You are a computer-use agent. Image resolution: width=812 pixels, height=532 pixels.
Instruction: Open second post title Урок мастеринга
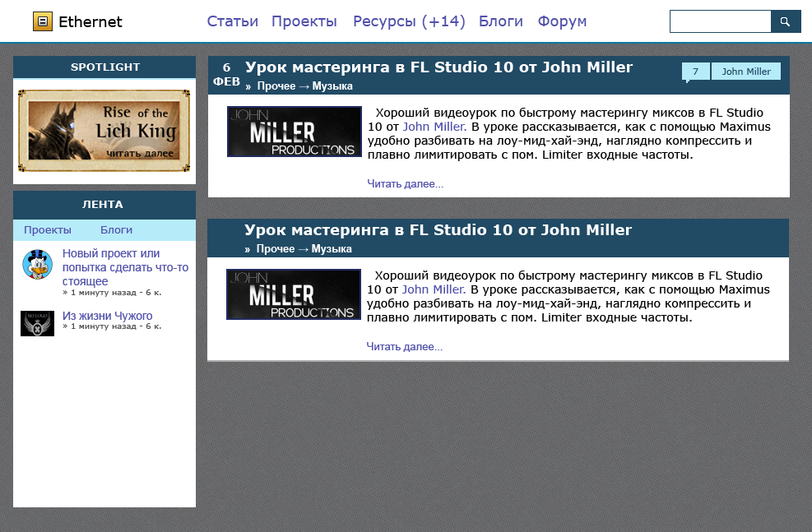(x=438, y=229)
